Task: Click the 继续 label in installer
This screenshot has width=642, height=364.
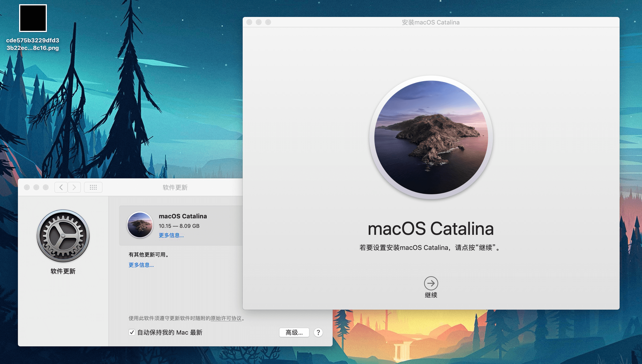Action: 431,295
